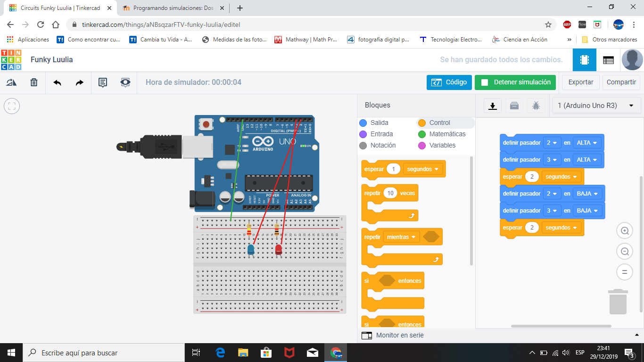Open segundos dropdown in palette esperar block
The image size is (644, 362).
tap(423, 169)
